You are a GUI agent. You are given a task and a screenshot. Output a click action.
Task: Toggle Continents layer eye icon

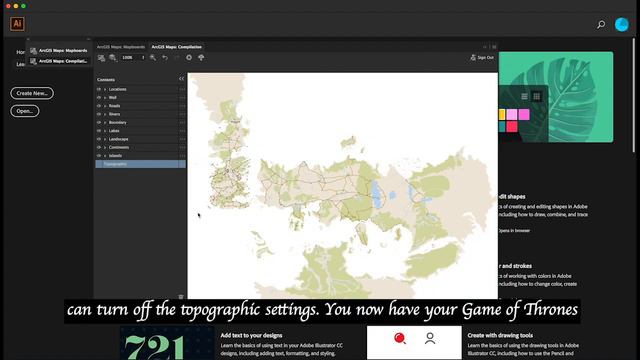[x=99, y=147]
